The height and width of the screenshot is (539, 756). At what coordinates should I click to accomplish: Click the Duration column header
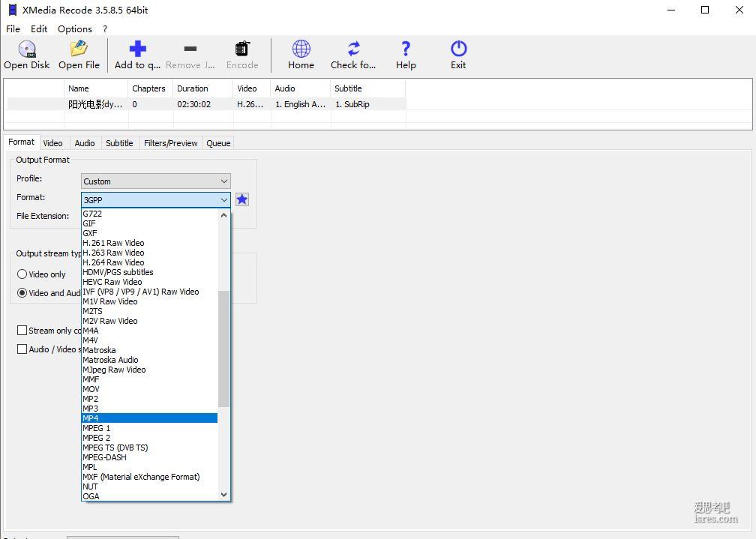(203, 88)
